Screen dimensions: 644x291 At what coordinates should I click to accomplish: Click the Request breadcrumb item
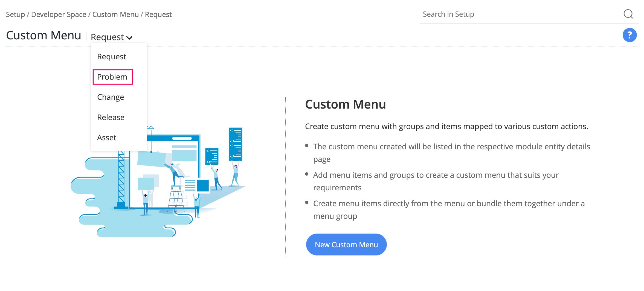(158, 14)
